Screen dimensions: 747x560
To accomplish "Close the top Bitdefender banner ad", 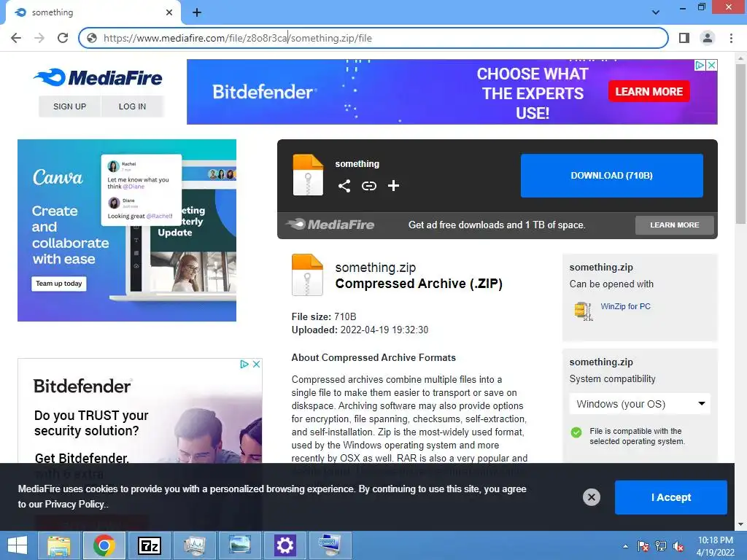I will [711, 65].
